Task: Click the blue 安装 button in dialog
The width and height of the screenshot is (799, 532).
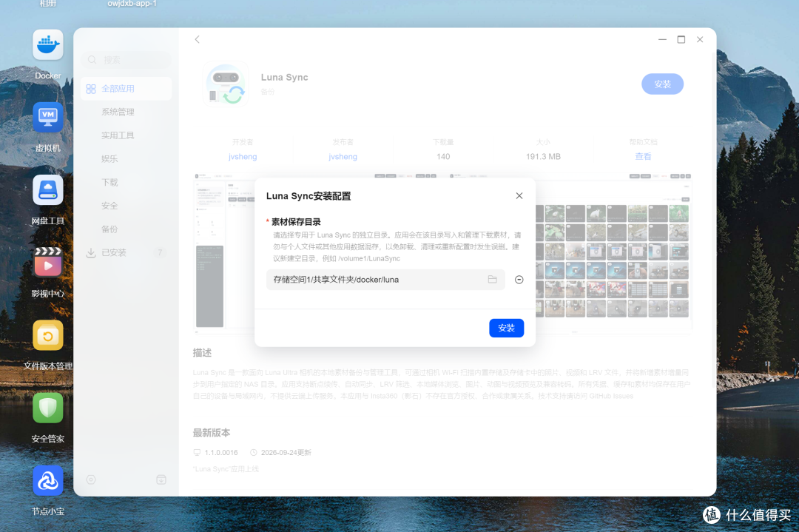Action: pyautogui.click(x=506, y=329)
